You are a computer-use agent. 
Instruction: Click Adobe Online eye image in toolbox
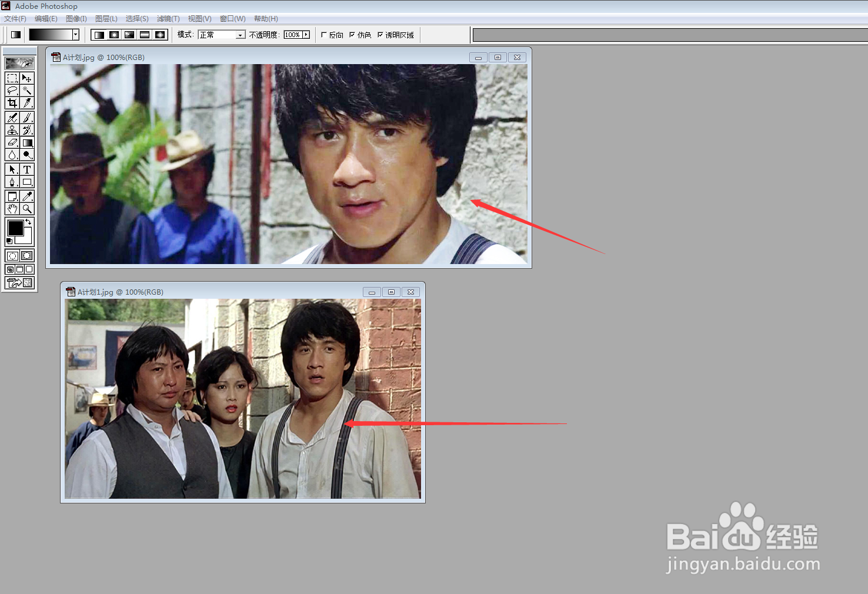tap(19, 63)
